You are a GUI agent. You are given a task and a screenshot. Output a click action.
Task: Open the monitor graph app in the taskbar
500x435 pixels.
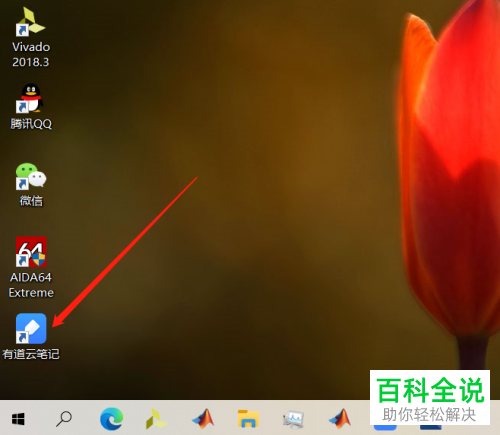tap(294, 419)
